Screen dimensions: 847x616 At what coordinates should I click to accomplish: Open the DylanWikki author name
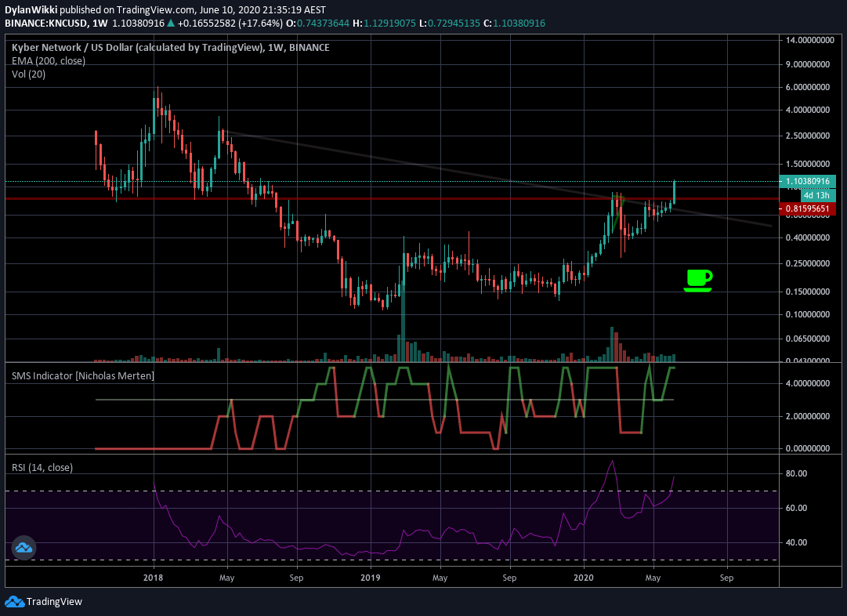point(31,9)
